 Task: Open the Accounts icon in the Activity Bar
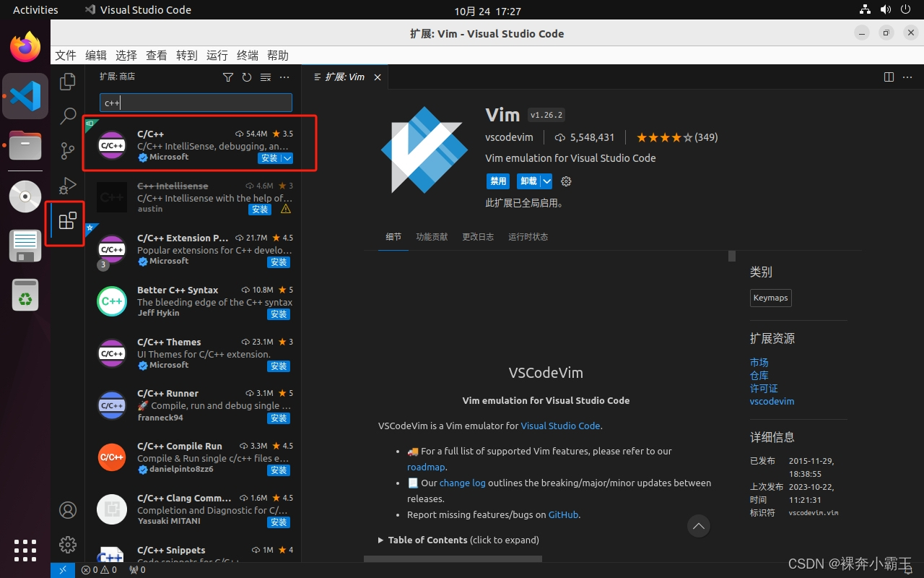click(x=67, y=510)
